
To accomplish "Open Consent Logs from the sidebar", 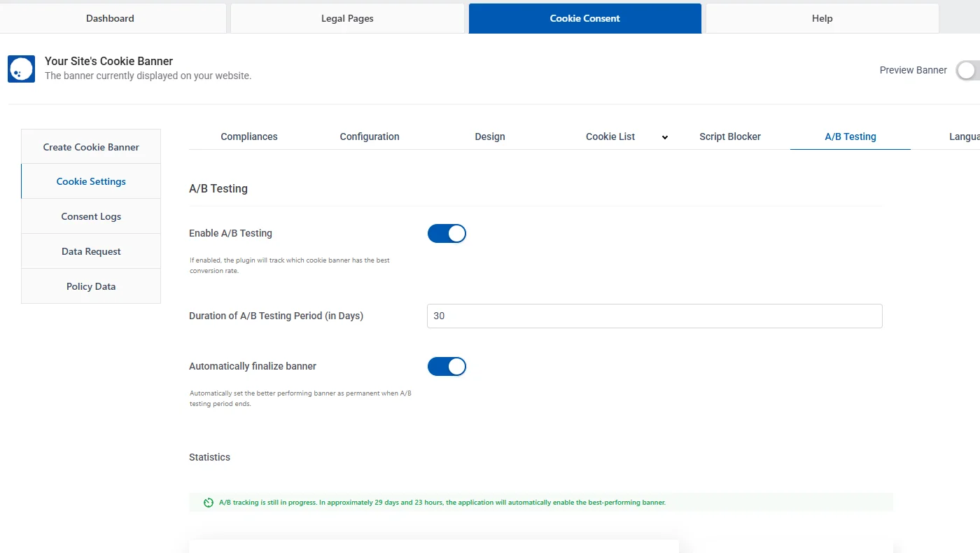I will tap(91, 216).
